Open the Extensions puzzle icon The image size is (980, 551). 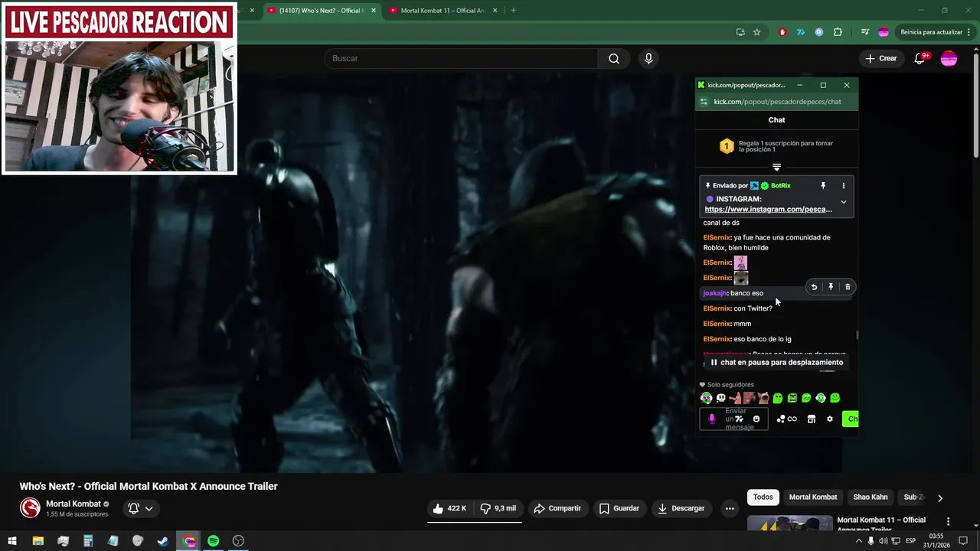click(838, 32)
